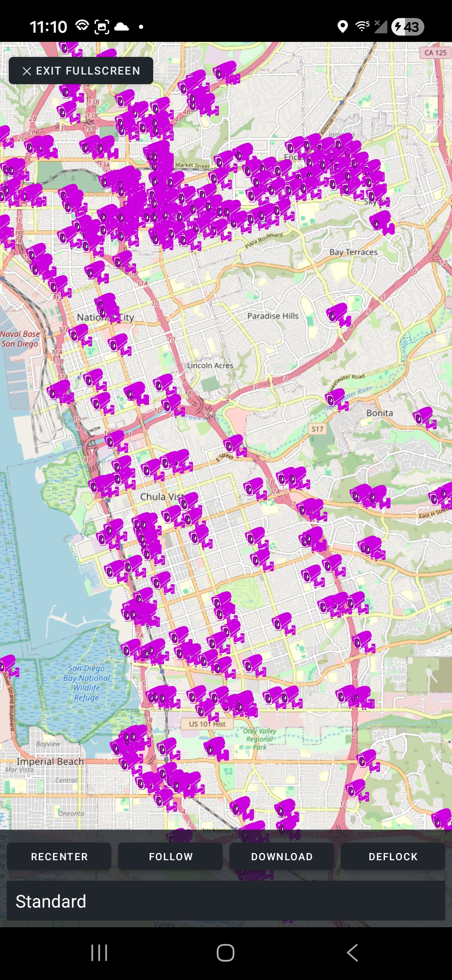Tap the CA 125 highway shield
This screenshot has width=452, height=980.
pos(435,53)
